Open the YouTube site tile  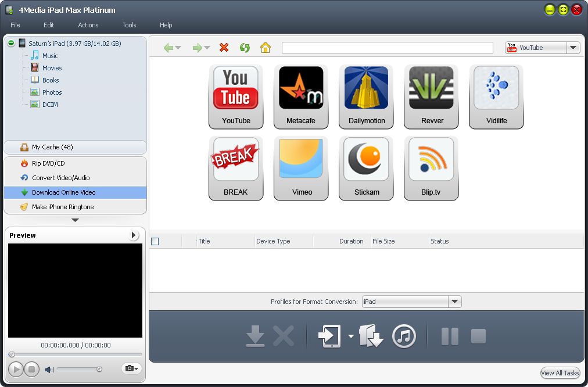coord(236,96)
